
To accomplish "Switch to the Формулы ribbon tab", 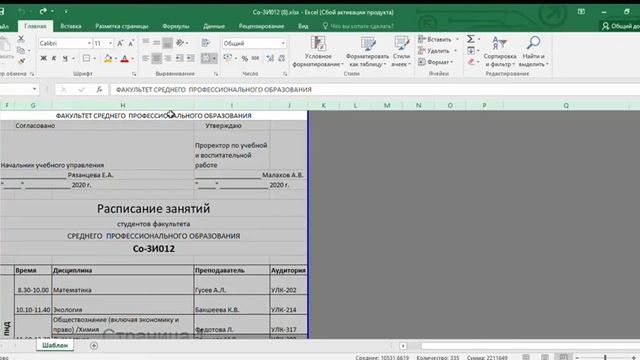I will click(176, 26).
